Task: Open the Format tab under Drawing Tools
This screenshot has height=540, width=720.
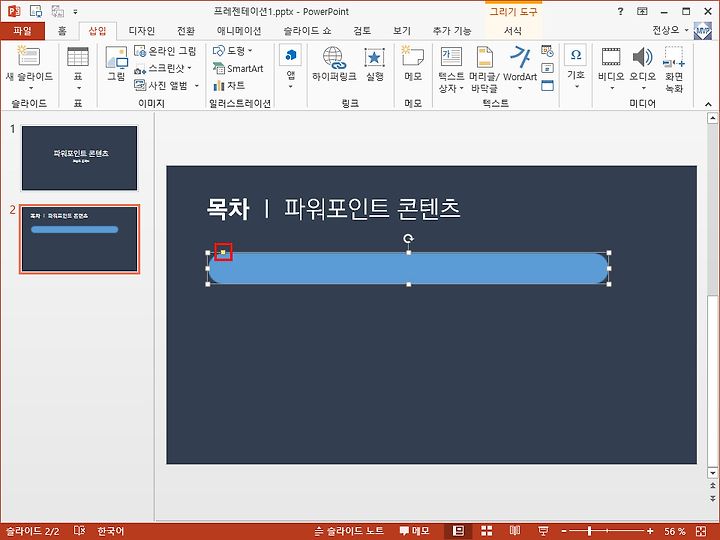Action: click(512, 31)
